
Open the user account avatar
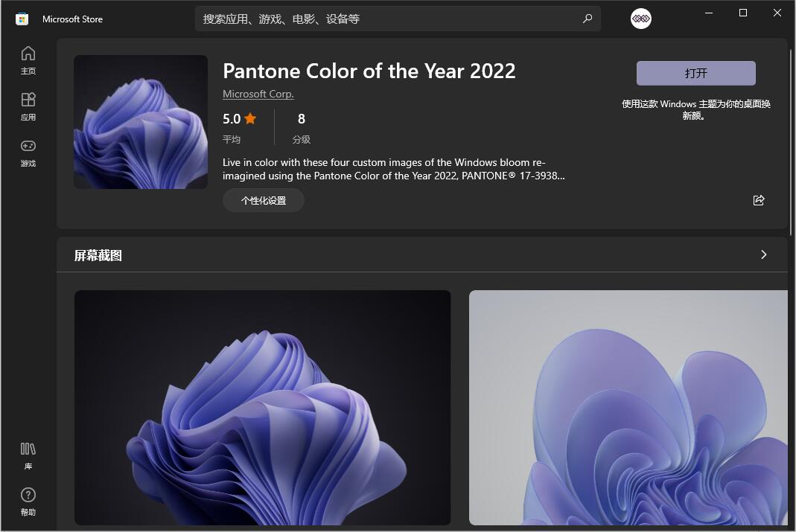pyautogui.click(x=640, y=19)
